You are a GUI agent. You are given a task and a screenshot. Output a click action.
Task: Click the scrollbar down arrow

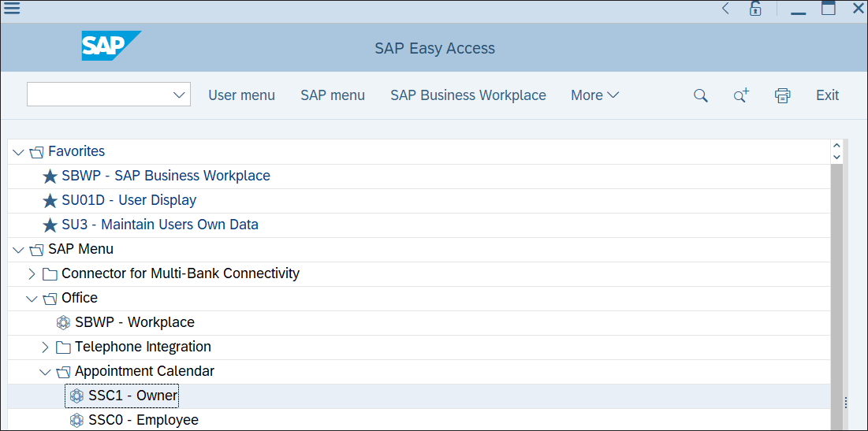point(837,157)
